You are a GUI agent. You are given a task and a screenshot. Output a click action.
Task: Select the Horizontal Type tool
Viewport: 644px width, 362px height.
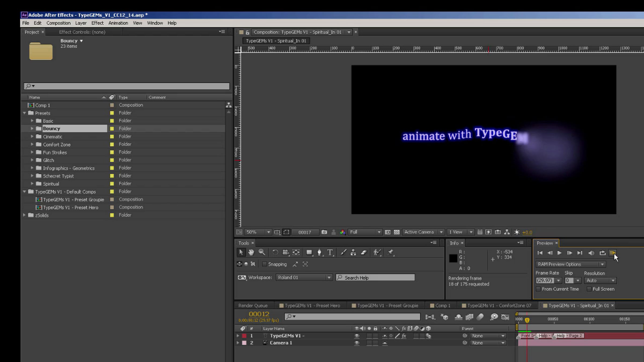point(330,252)
